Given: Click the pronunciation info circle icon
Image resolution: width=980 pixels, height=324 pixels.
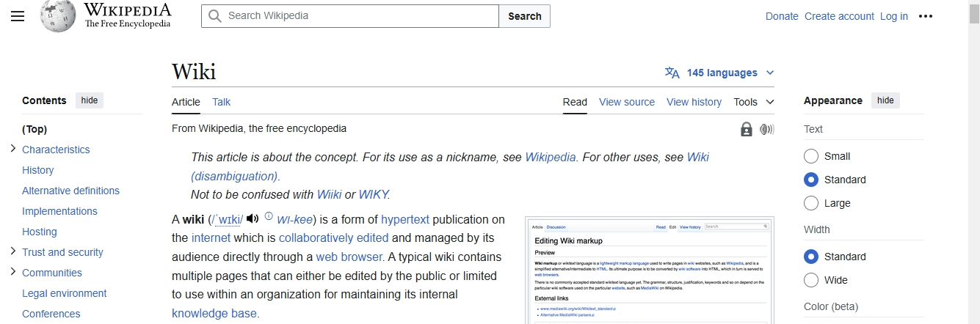Looking at the screenshot, I should coord(269,216).
